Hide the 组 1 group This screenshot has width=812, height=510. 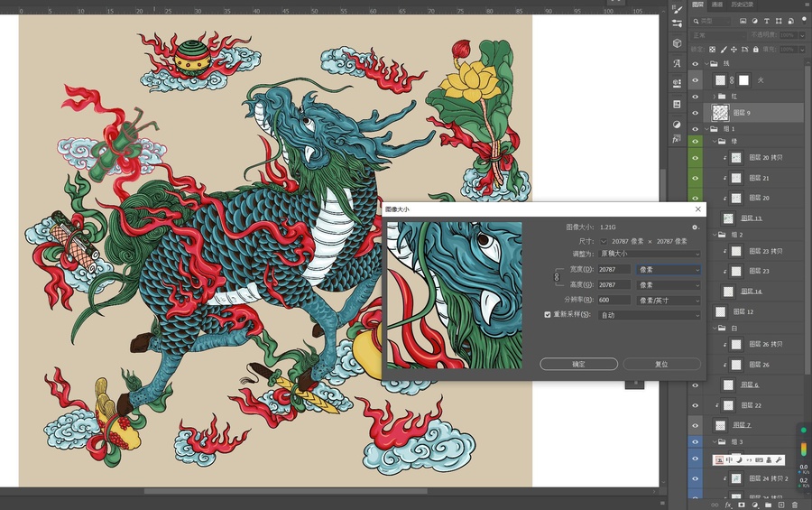point(696,129)
